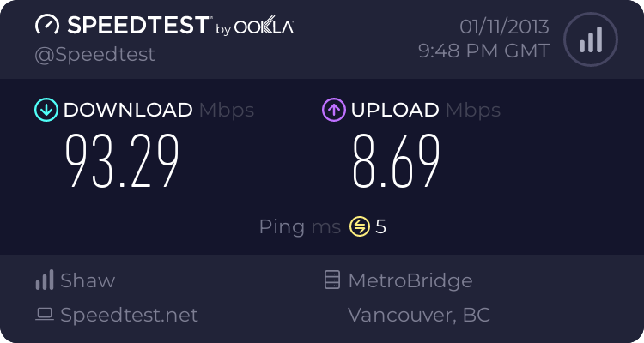The image size is (644, 343).
Task: Click the purple upload arrow icon
Action: coord(333,110)
